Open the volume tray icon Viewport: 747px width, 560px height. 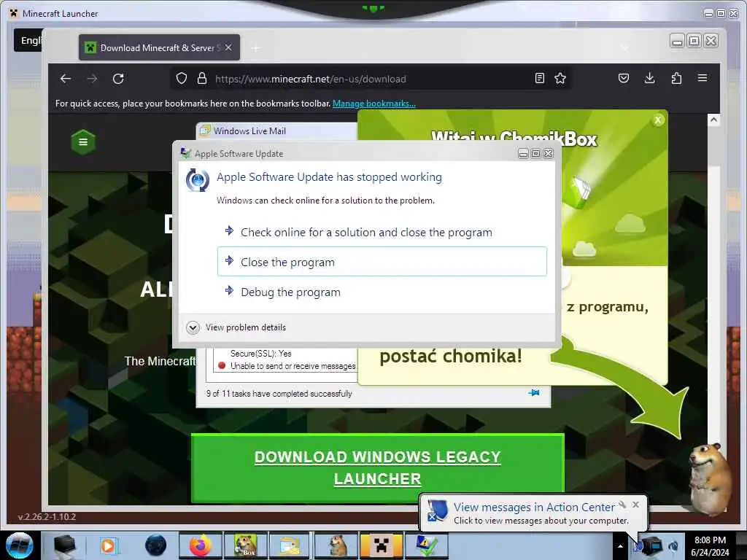(x=673, y=545)
